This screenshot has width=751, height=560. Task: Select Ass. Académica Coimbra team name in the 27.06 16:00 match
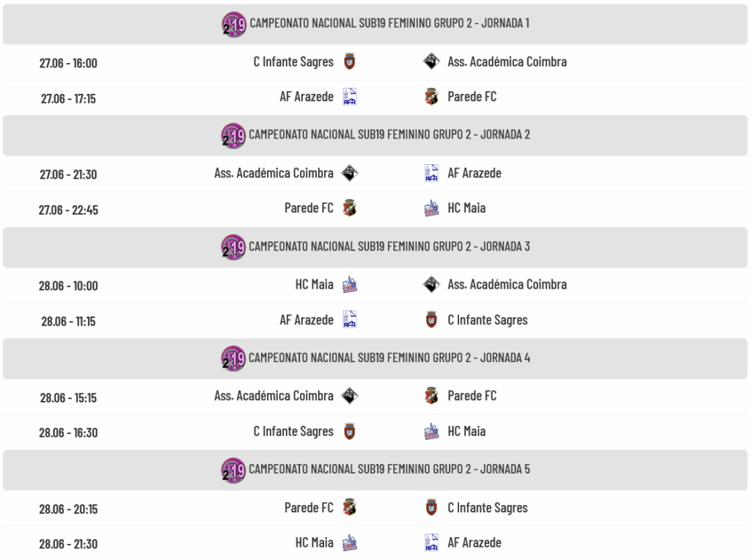[508, 62]
